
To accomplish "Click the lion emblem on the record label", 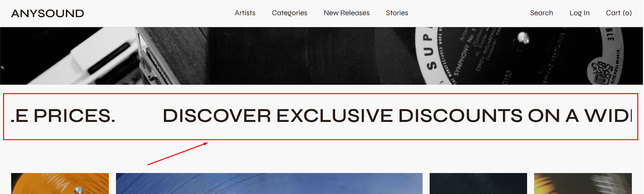I will [600, 71].
